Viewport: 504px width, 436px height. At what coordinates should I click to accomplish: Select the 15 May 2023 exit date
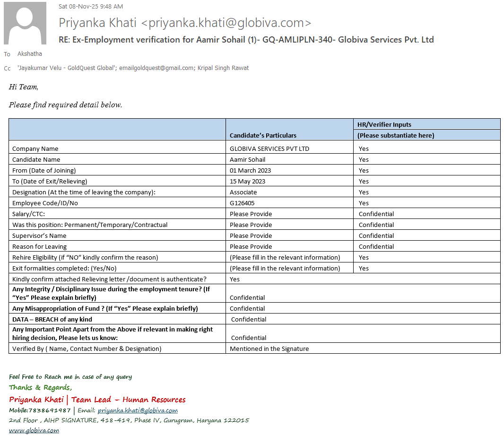(x=247, y=181)
